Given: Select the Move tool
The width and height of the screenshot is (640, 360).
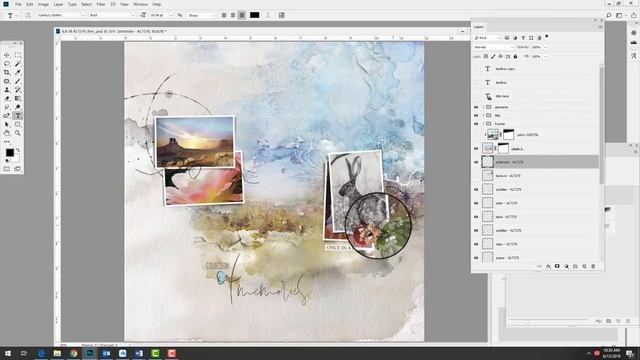Looking at the screenshot, I should tap(7, 55).
